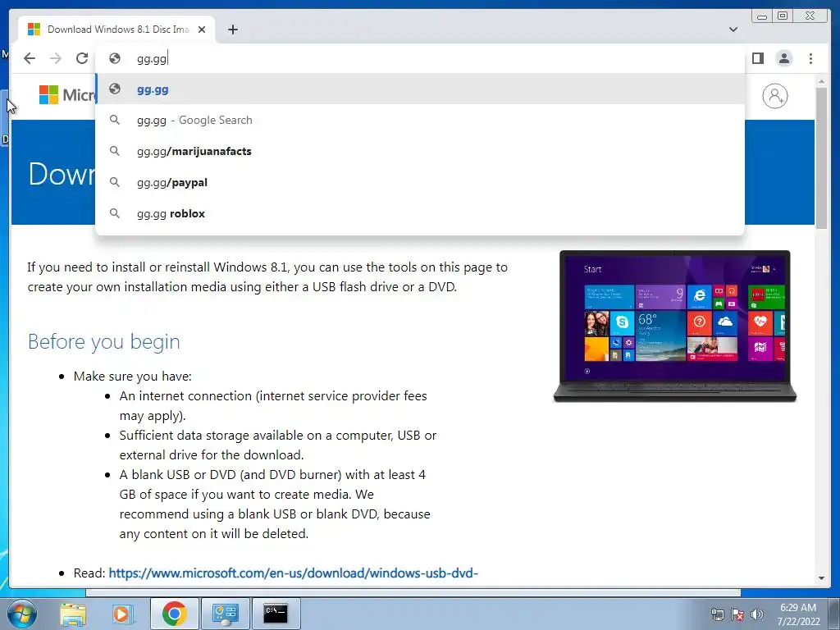This screenshot has height=630, width=840.
Task: Open the Chrome side panel icon
Action: coord(757,58)
